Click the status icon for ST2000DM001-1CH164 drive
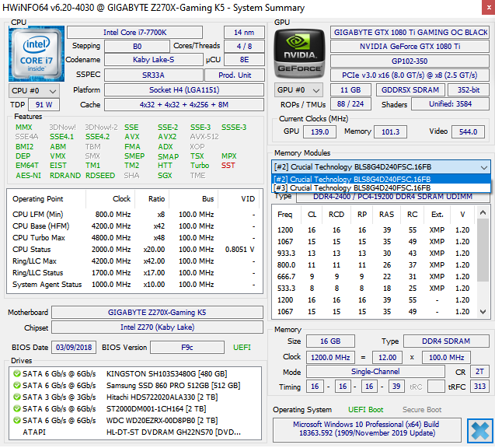Viewport: 495px width, 448px height. (17, 409)
